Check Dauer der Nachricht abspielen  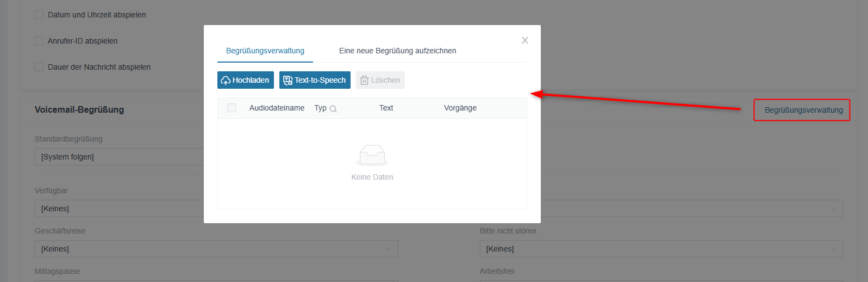pyautogui.click(x=39, y=67)
